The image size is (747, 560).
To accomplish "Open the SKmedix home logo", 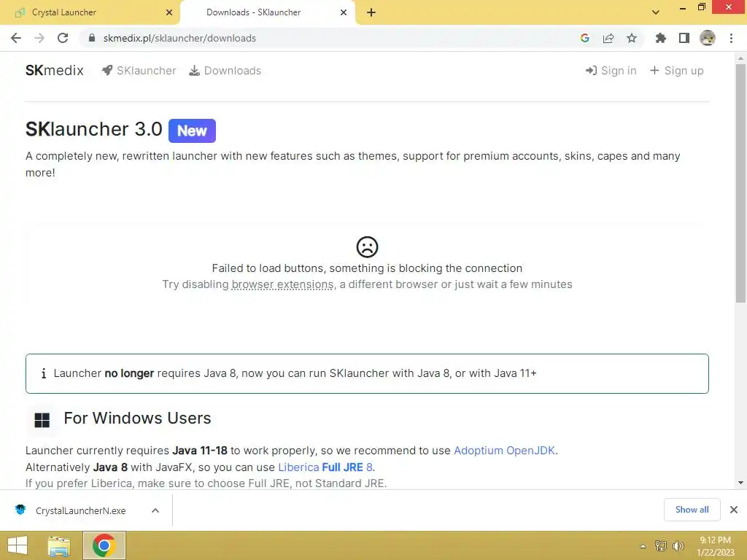I will point(54,71).
